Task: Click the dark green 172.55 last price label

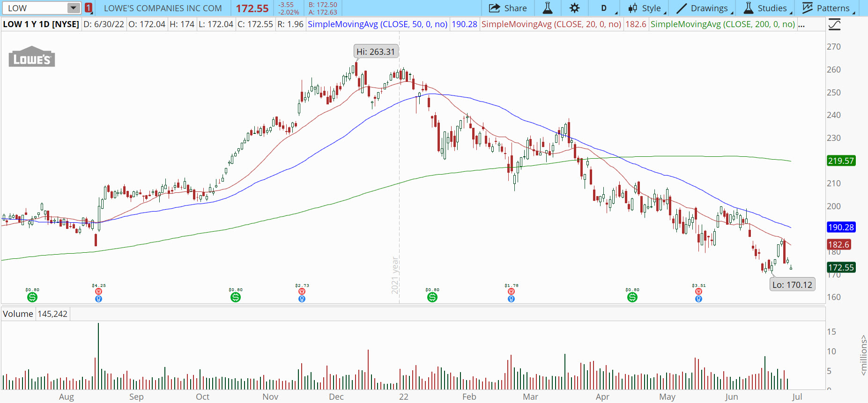Action: click(x=841, y=267)
